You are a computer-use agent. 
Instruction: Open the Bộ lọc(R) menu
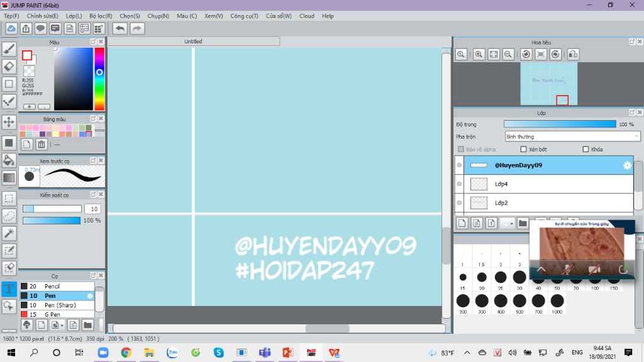click(101, 16)
